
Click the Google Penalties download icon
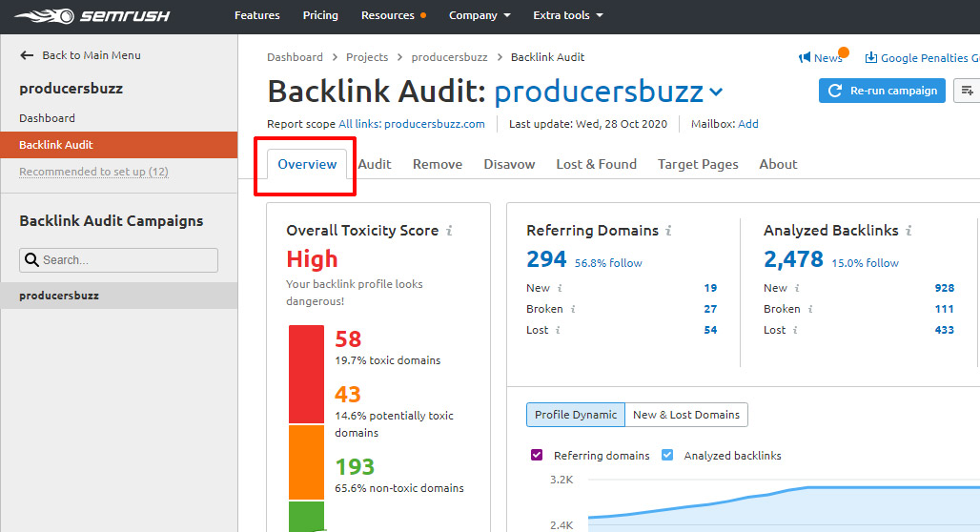tap(870, 57)
